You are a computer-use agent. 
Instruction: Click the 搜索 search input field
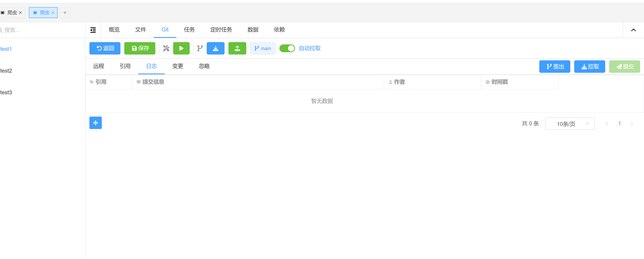[x=25, y=30]
